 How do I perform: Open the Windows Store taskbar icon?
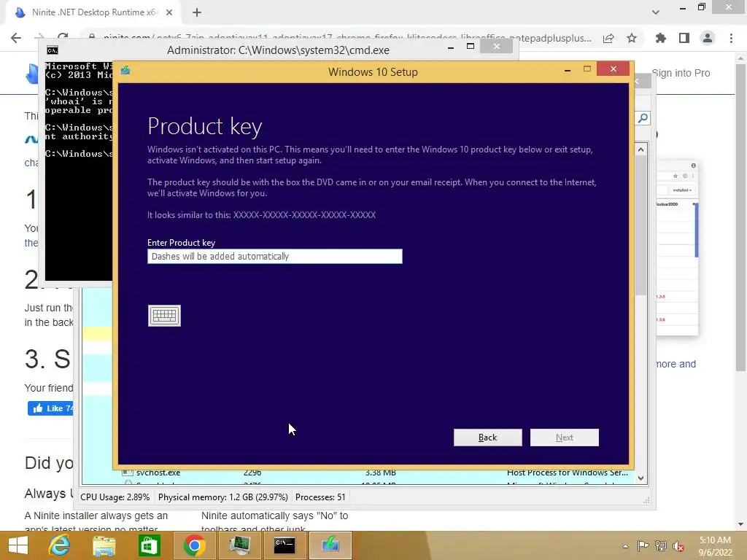click(149, 545)
